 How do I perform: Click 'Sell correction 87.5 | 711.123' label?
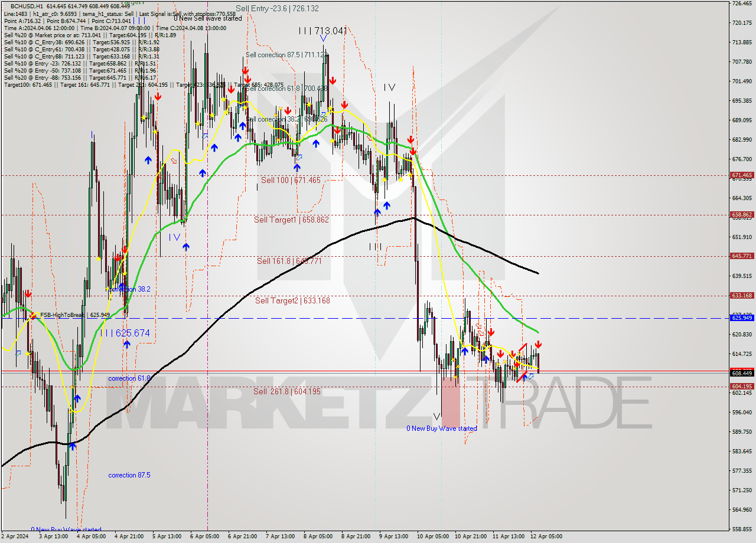click(x=286, y=55)
